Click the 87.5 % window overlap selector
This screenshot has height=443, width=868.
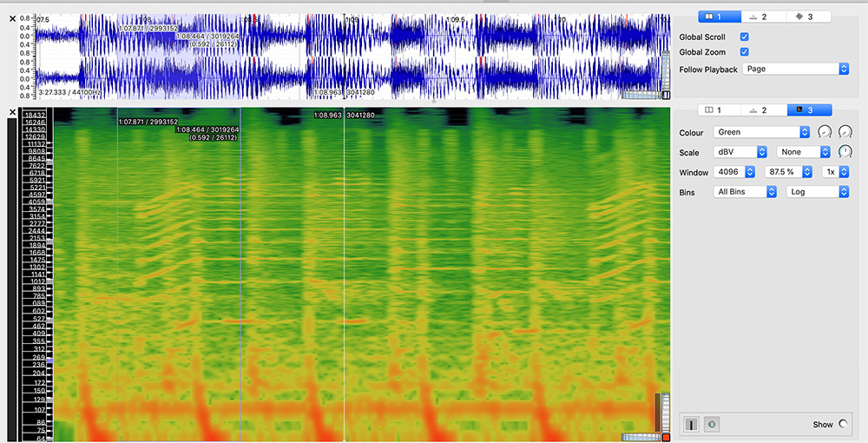[x=788, y=172]
